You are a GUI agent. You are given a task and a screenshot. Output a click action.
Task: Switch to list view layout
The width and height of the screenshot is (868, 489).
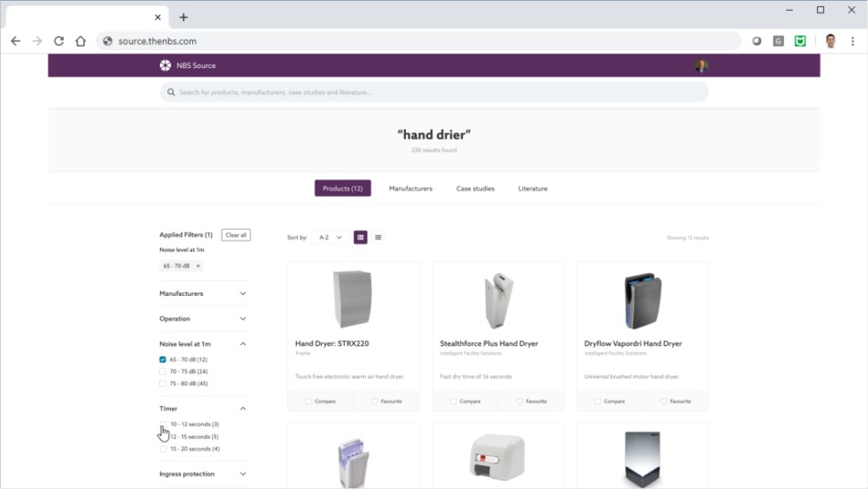(378, 237)
